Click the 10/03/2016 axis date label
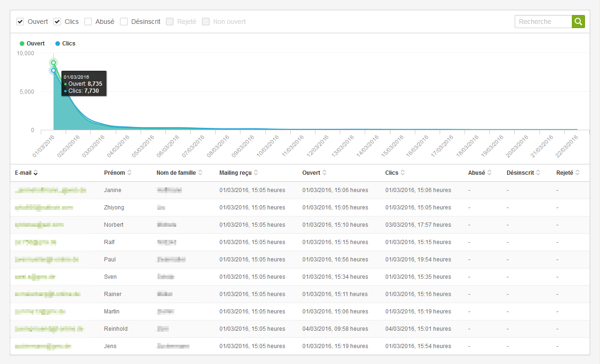 pyautogui.click(x=267, y=146)
